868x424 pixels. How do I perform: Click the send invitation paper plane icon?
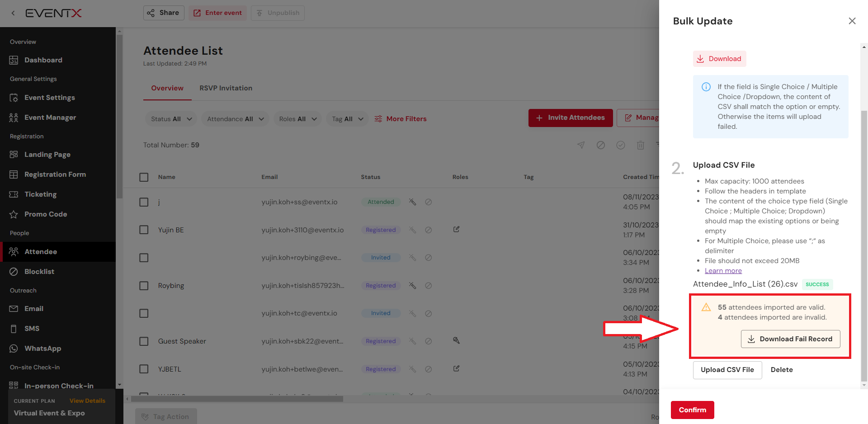pos(581,145)
